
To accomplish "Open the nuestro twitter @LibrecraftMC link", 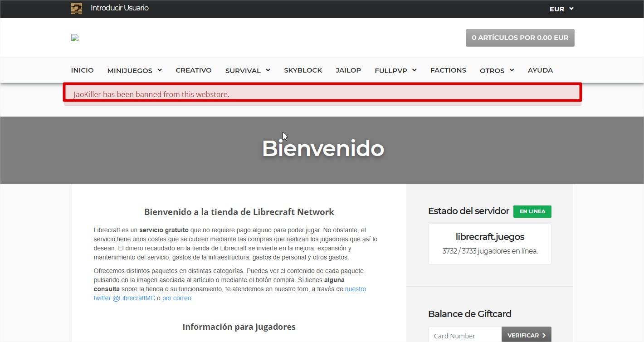I will (229, 293).
